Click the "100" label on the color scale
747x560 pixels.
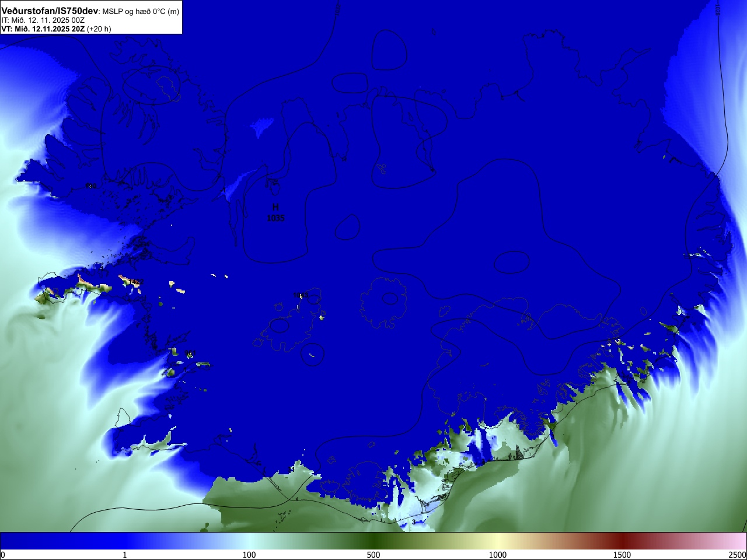point(249,555)
